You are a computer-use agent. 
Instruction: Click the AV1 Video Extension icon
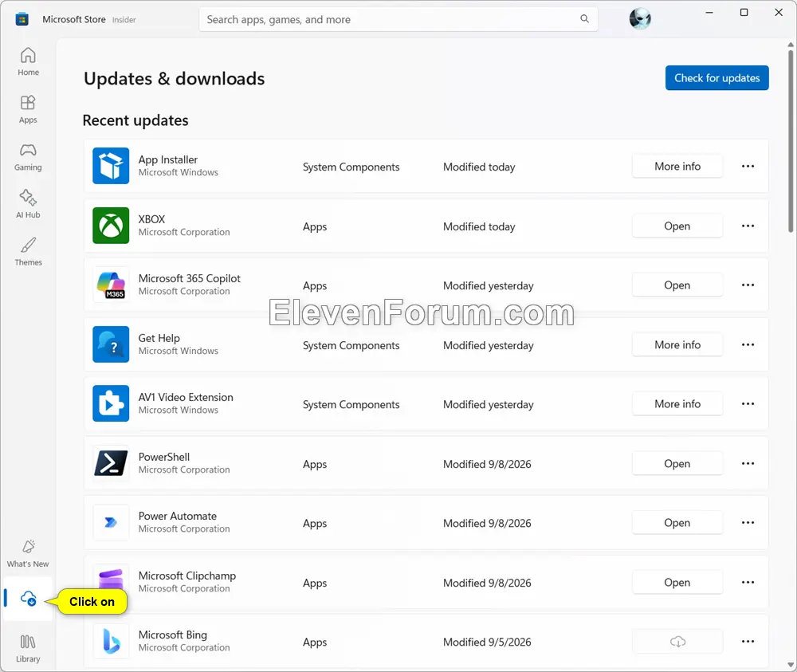[x=111, y=403]
